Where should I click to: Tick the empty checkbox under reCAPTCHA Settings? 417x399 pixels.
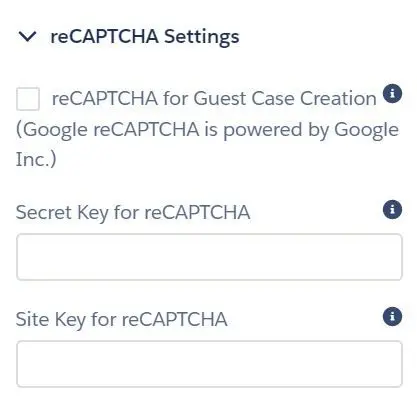(x=28, y=99)
